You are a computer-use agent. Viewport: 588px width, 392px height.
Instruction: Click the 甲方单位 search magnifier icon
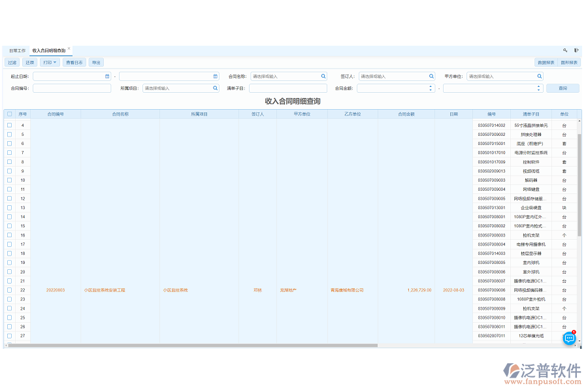click(x=539, y=76)
